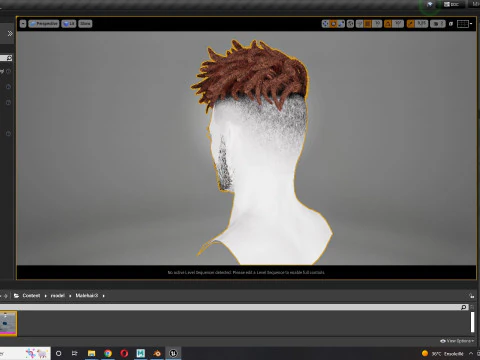Expand the collapsed left panel chevrons
Screen dimensions: 480x360
coord(10,34)
